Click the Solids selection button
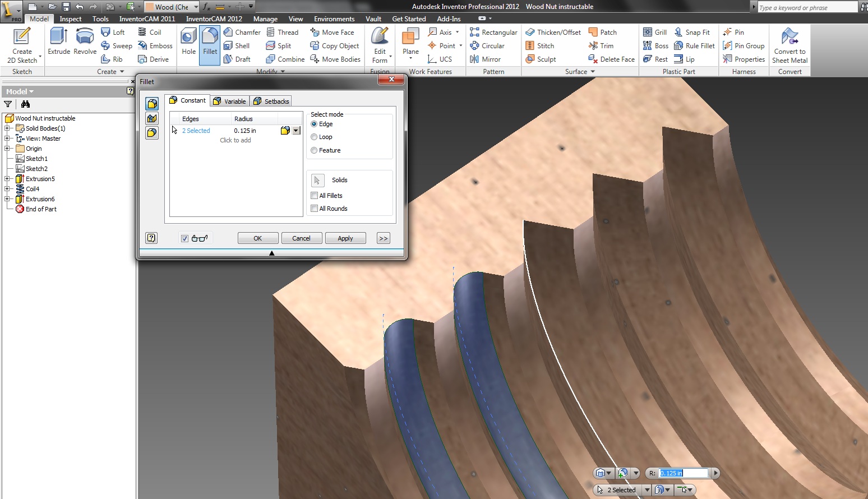The image size is (868, 499). pyautogui.click(x=317, y=180)
